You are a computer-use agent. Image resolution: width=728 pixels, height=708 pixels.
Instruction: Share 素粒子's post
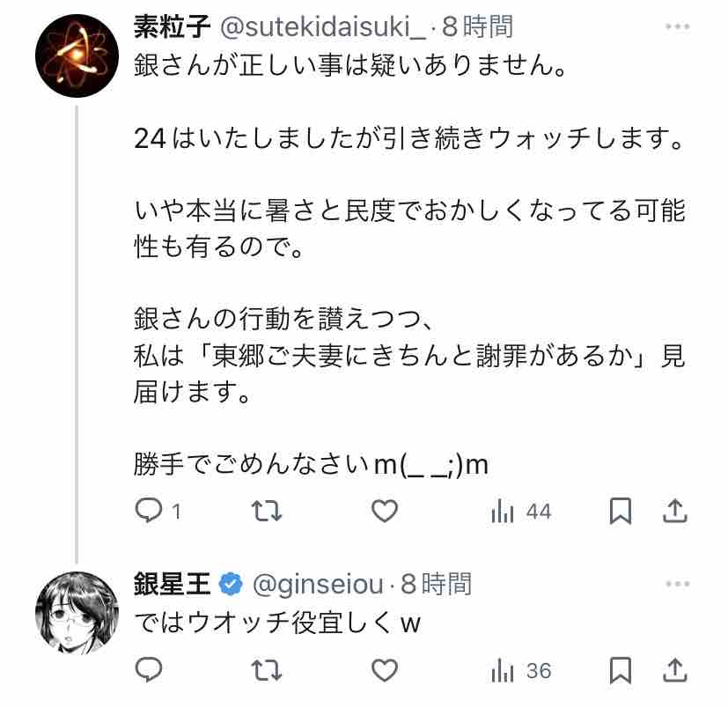click(674, 511)
